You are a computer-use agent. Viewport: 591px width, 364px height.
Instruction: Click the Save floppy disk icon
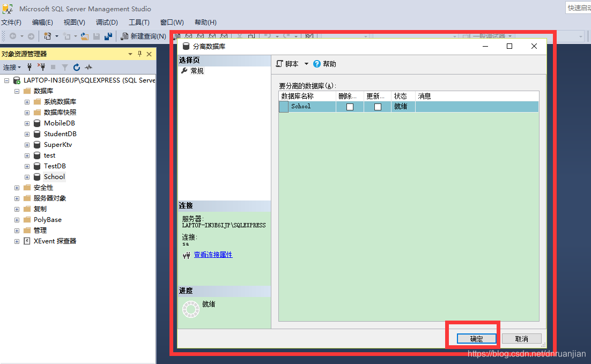pos(97,36)
